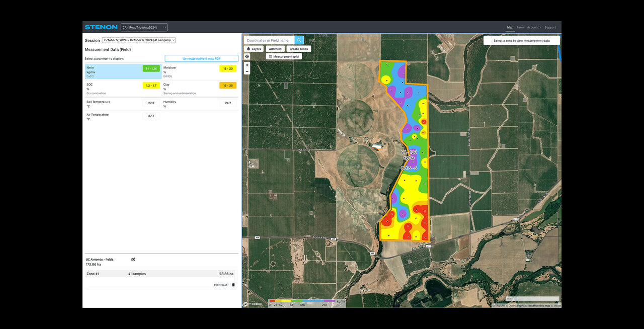Screen dimensions: 644x329
Task: Open the Session date range dropdown
Action: pyautogui.click(x=138, y=40)
